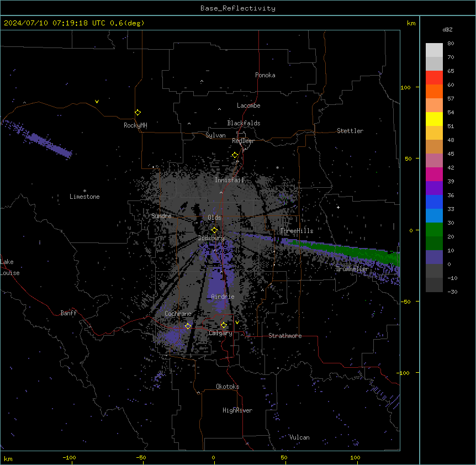The width and height of the screenshot is (476, 465).
Task: Click the Drumheller city label
Action: pyautogui.click(x=352, y=269)
